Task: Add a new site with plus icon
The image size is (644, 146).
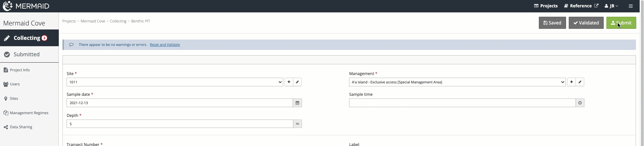Action: click(x=289, y=82)
